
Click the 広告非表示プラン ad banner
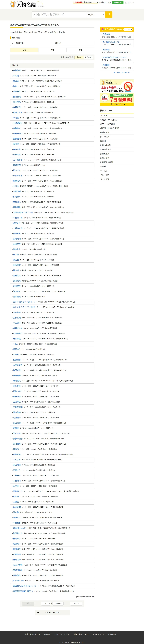point(117,92)
